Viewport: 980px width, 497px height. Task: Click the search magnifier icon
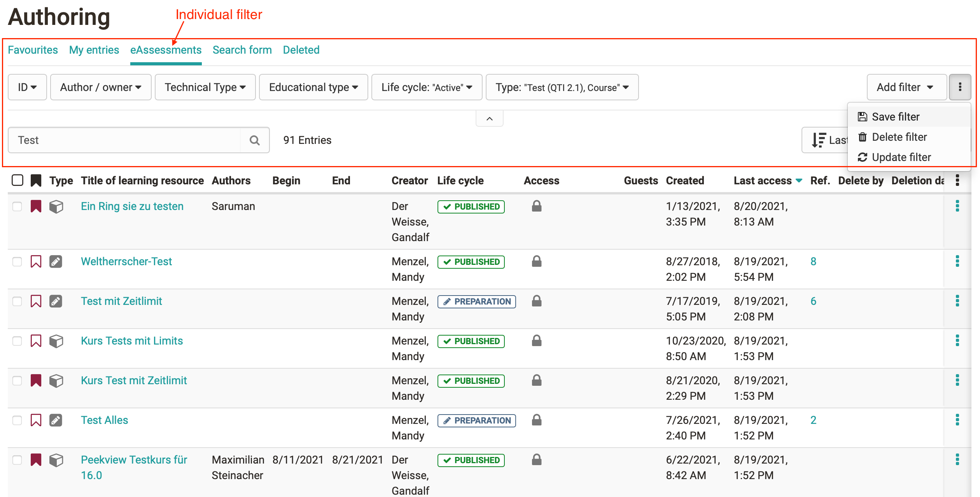[x=255, y=140]
